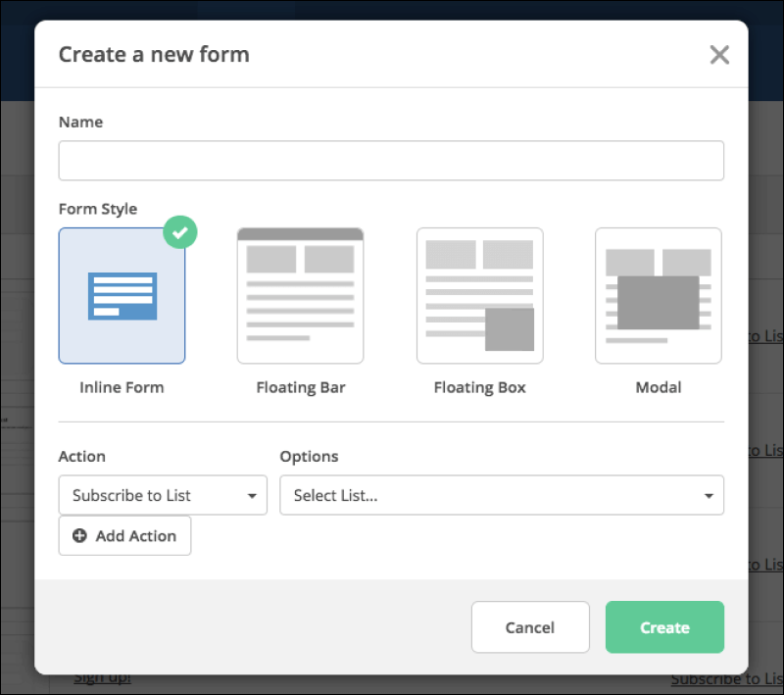Select the Floating Box form style icon
This screenshot has width=784, height=695.
[479, 295]
